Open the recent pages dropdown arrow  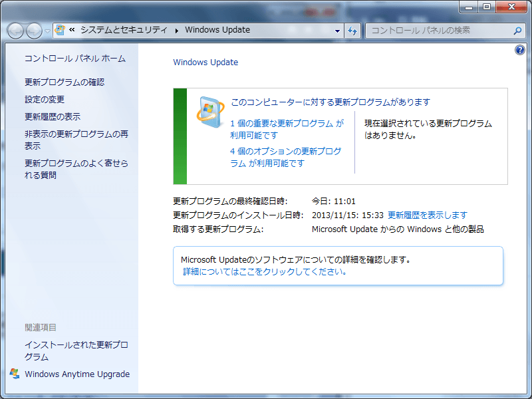tap(47, 31)
